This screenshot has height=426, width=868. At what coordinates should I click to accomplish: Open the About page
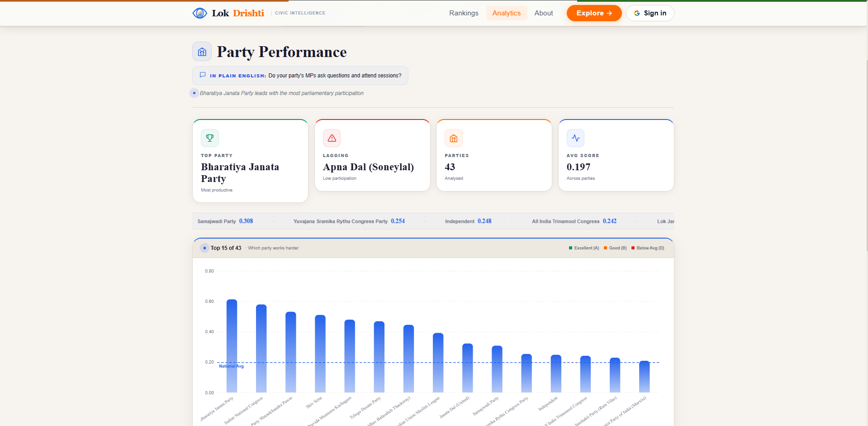pyautogui.click(x=543, y=13)
